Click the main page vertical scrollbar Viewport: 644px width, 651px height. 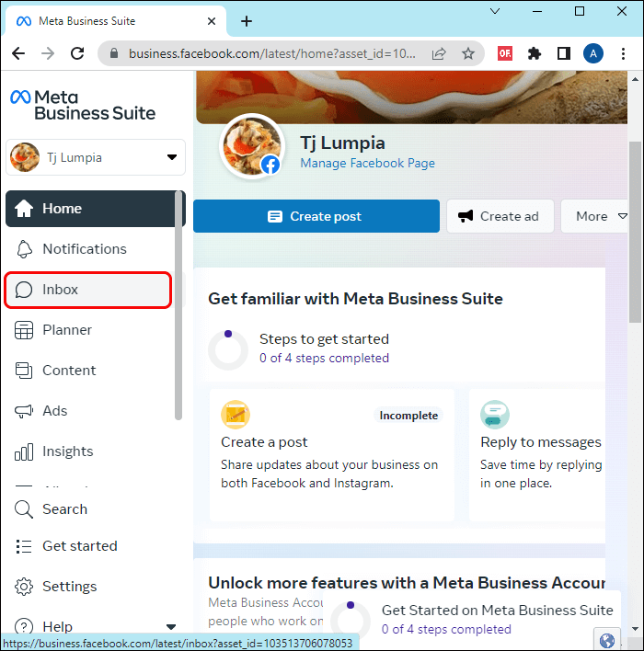(x=636, y=232)
